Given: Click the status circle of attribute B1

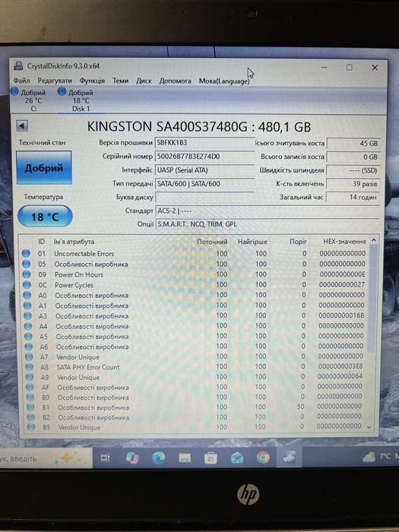Looking at the screenshot, I should [x=30, y=407].
